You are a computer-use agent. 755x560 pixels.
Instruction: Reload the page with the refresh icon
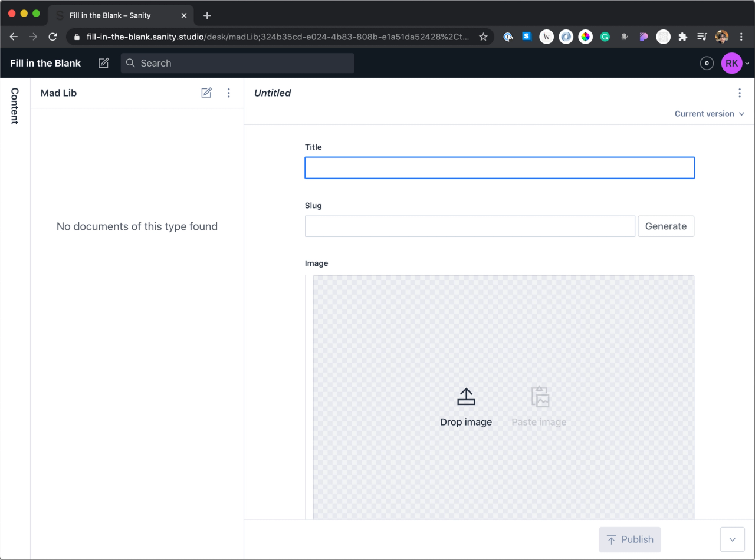[x=52, y=37]
